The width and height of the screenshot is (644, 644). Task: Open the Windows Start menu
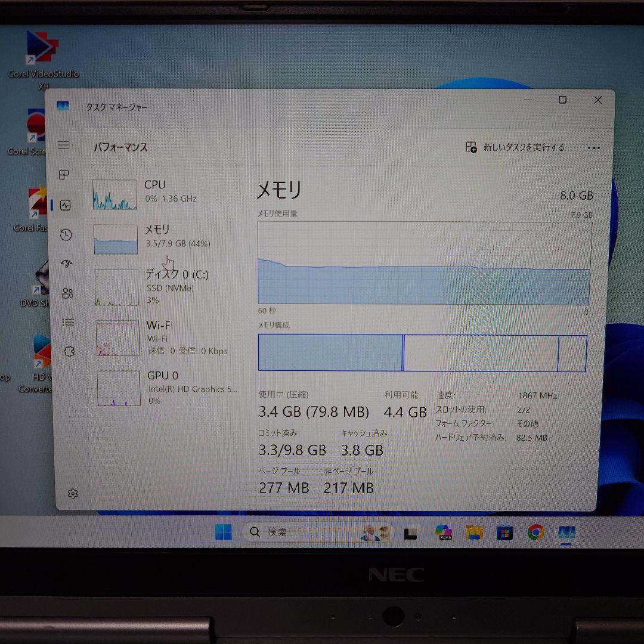click(x=224, y=531)
